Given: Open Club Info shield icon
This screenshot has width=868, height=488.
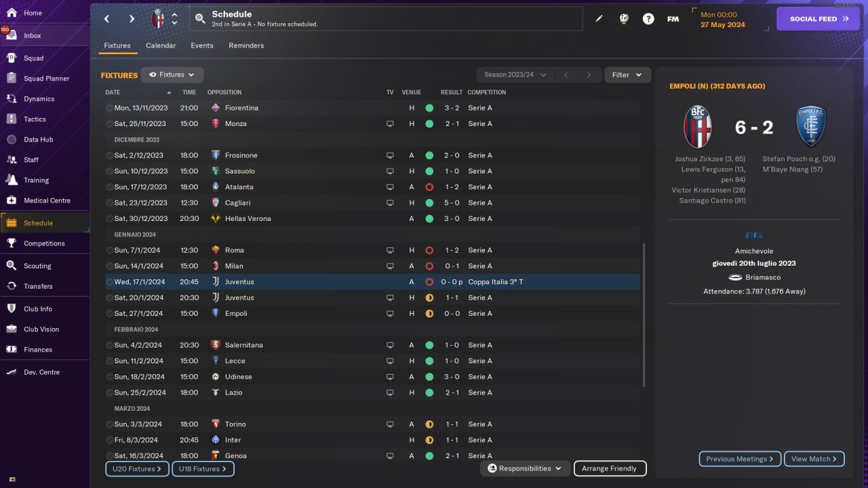Looking at the screenshot, I should (12, 309).
